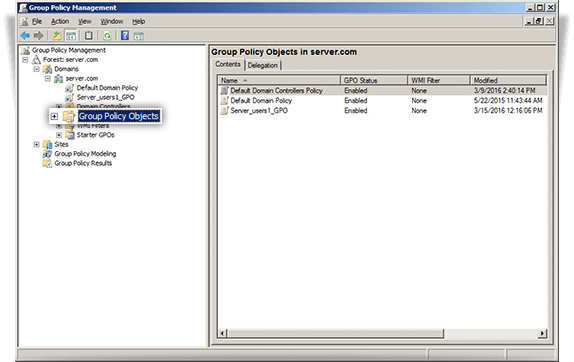The image size is (574, 362).
Task: Click the Copy clipboard toolbar icon
Action: pos(88,36)
